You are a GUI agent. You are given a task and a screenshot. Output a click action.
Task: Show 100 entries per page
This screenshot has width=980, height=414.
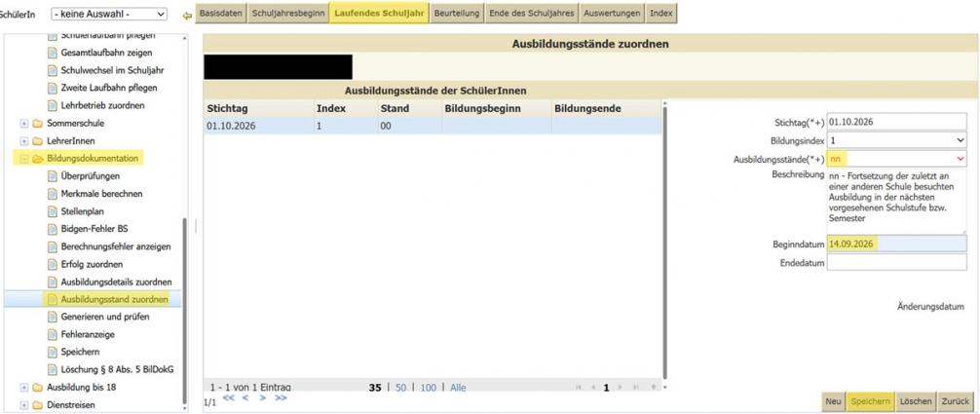[428, 388]
